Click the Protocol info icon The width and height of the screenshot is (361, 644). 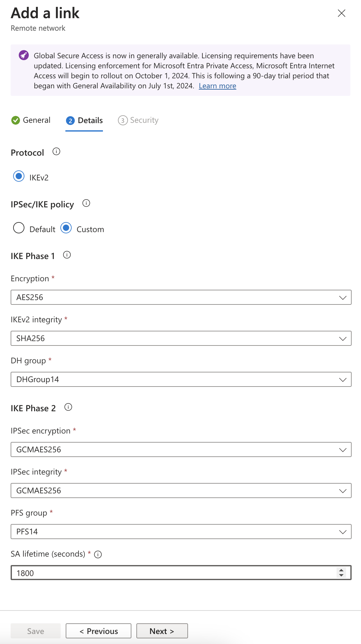(56, 152)
